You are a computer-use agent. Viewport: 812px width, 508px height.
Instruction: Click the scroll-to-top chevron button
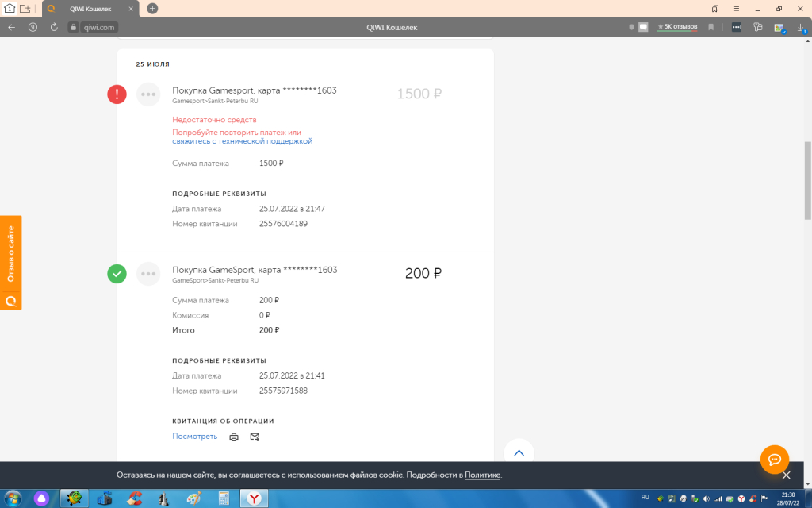click(x=519, y=452)
